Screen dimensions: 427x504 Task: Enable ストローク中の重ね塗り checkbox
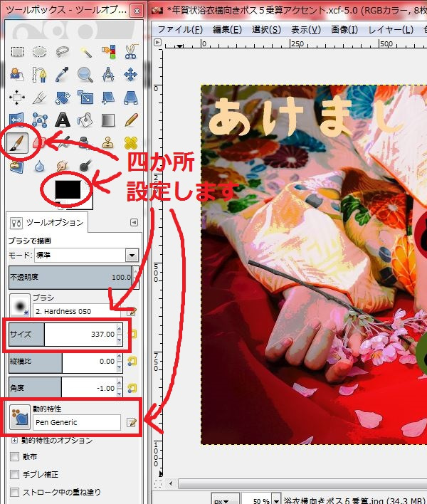(14, 492)
